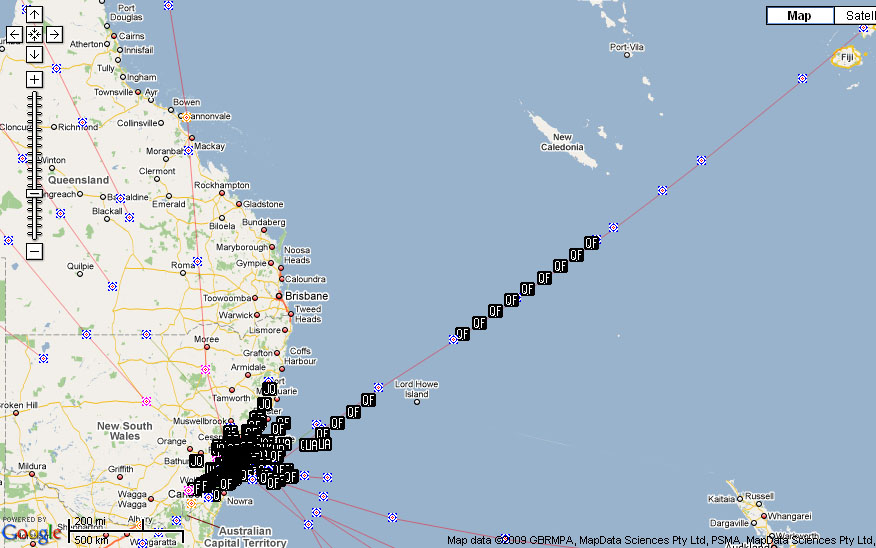The width and height of the screenshot is (876, 548).
Task: Click the zoom slider handle
Action: click(34, 194)
